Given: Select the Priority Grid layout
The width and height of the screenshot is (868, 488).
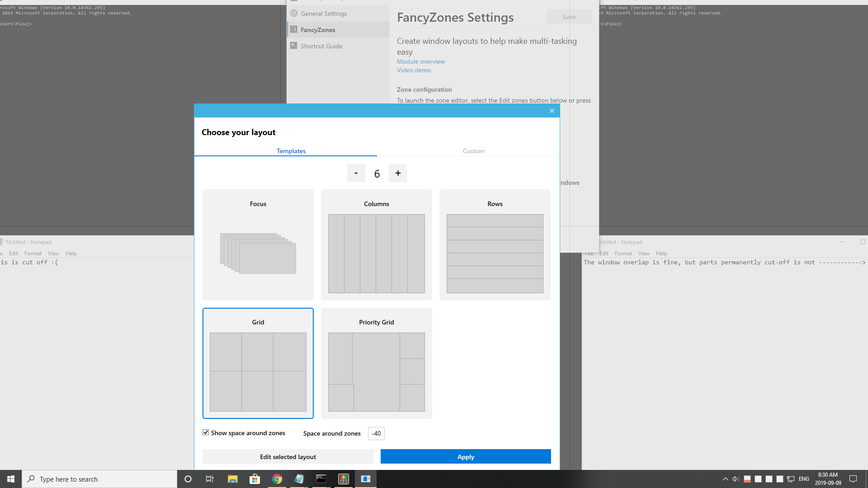Looking at the screenshot, I should pos(376,363).
